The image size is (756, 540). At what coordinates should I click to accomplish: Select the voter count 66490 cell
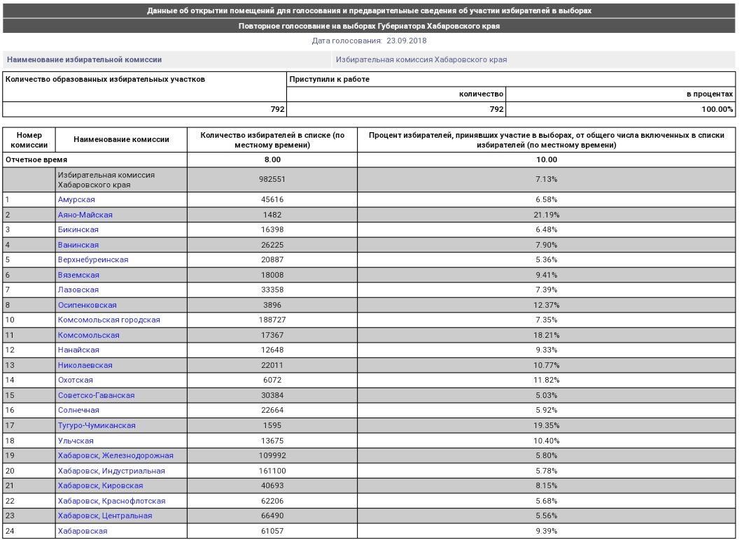pyautogui.click(x=272, y=516)
